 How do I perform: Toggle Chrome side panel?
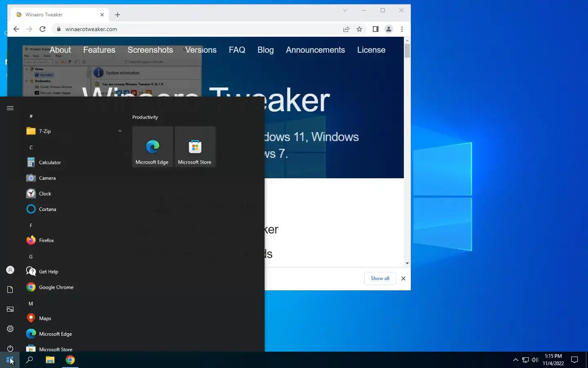coord(376,29)
